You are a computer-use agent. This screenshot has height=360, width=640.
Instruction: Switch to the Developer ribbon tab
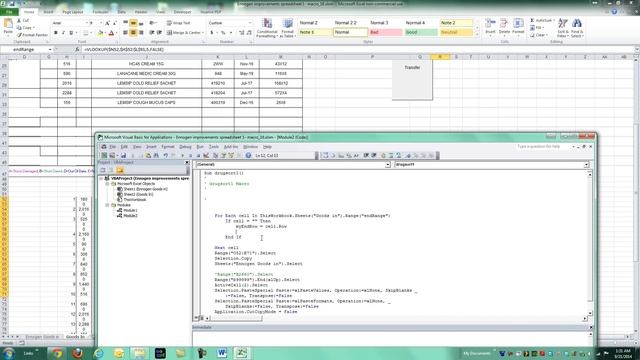tap(182, 12)
